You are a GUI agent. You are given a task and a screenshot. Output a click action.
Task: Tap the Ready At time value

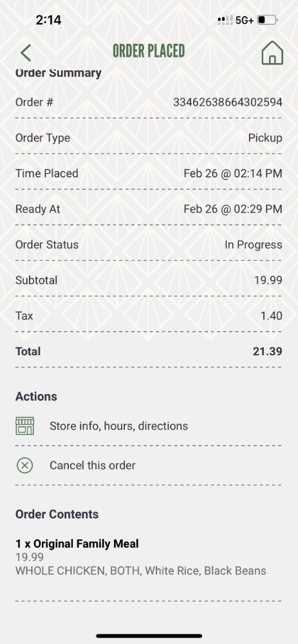point(233,209)
